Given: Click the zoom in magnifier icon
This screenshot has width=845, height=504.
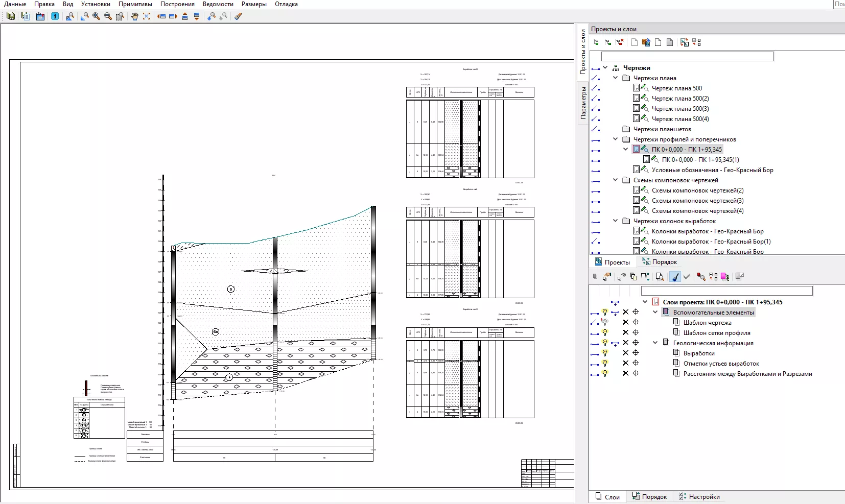Looking at the screenshot, I should 96,16.
